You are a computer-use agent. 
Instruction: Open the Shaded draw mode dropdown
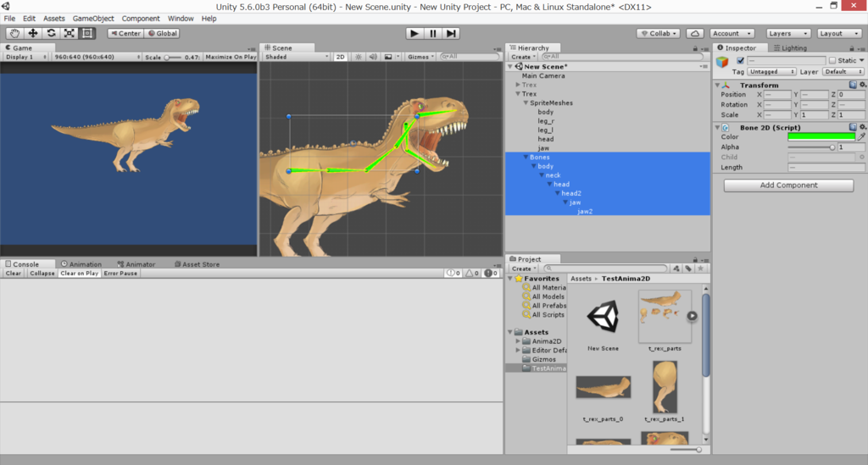(296, 57)
